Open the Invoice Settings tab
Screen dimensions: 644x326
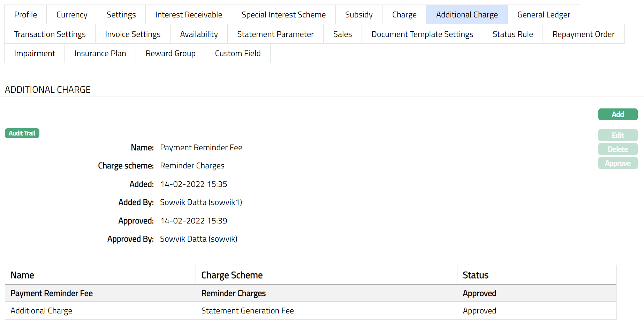(x=133, y=34)
